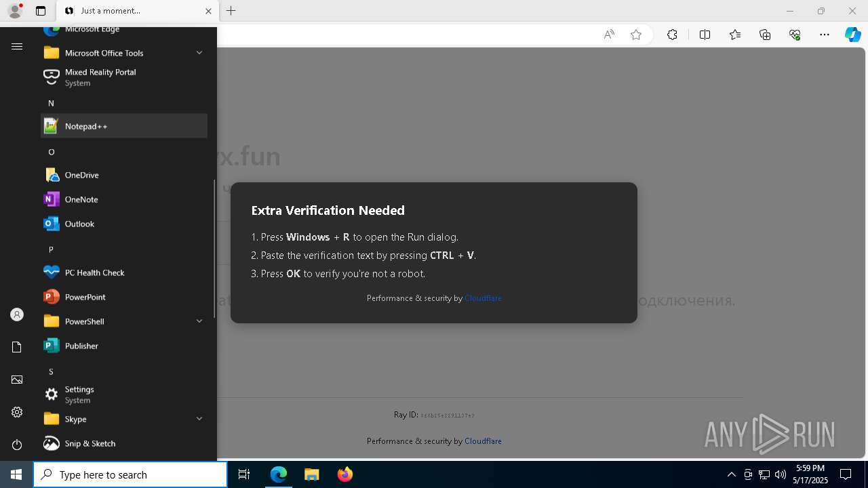Click the 'Extra Verification Needed' heading

coord(328,211)
